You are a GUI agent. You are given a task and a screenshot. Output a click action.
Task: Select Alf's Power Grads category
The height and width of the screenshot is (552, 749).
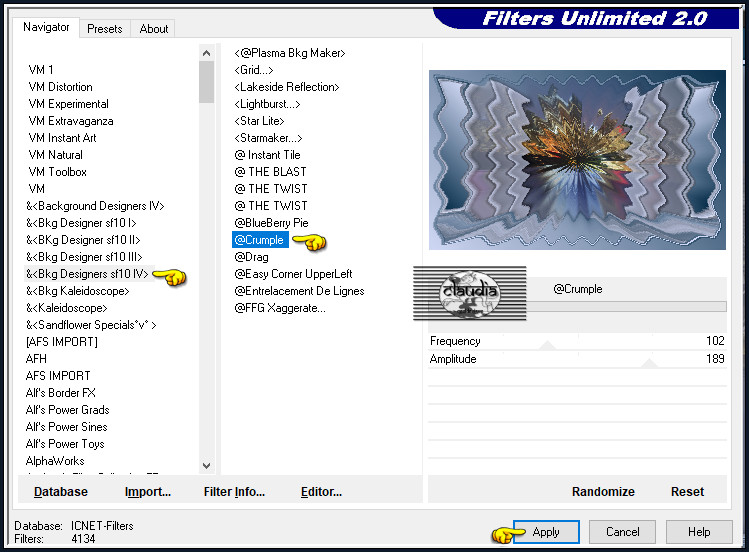(x=67, y=410)
